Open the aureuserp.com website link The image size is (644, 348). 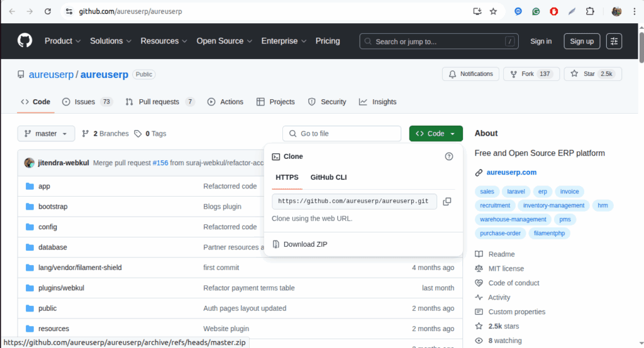coord(511,172)
